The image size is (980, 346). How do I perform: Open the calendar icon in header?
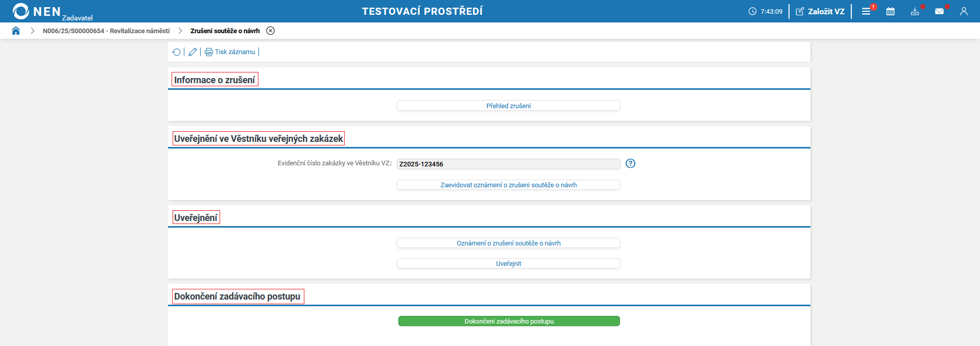(x=891, y=11)
